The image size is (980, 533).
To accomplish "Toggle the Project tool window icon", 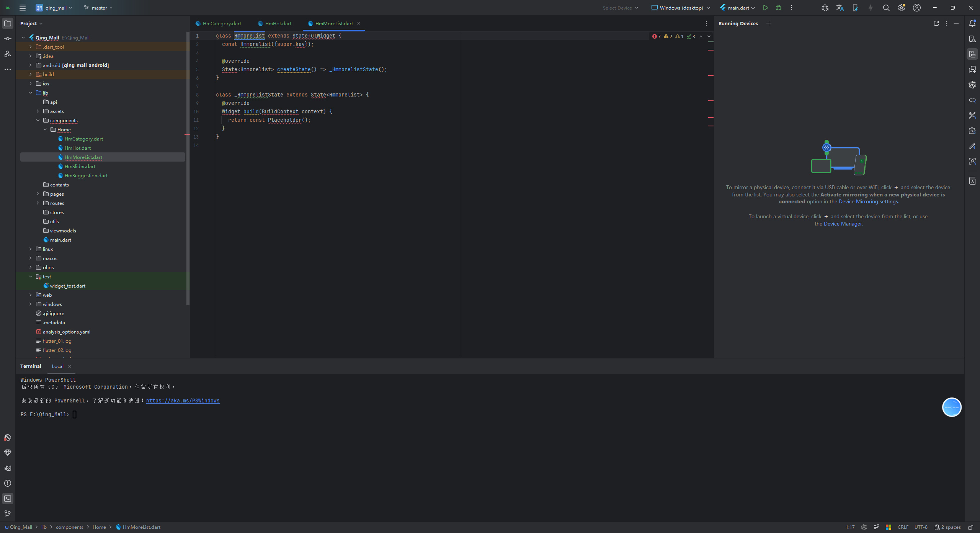I will click(x=7, y=23).
